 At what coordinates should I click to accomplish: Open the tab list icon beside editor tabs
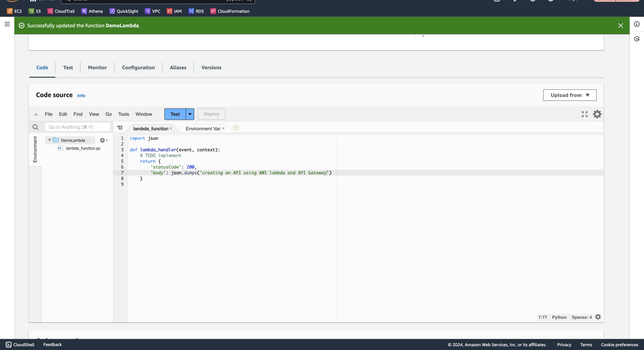pyautogui.click(x=120, y=128)
